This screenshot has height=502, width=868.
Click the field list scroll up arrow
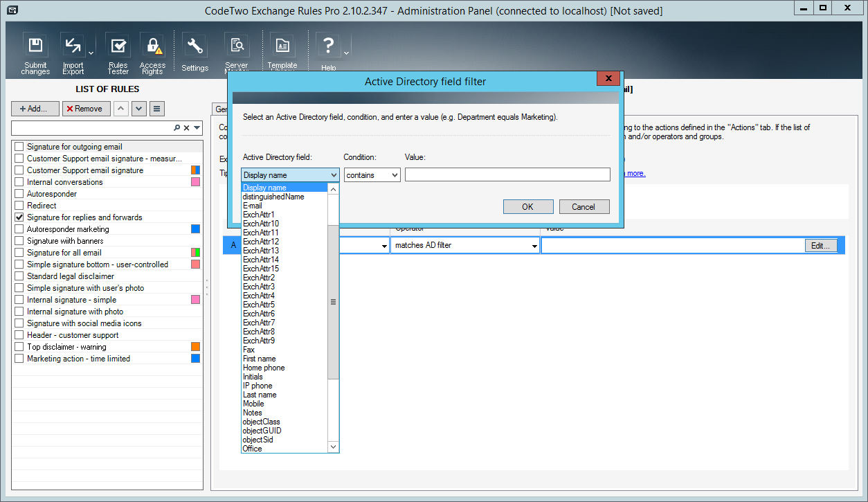(333, 188)
